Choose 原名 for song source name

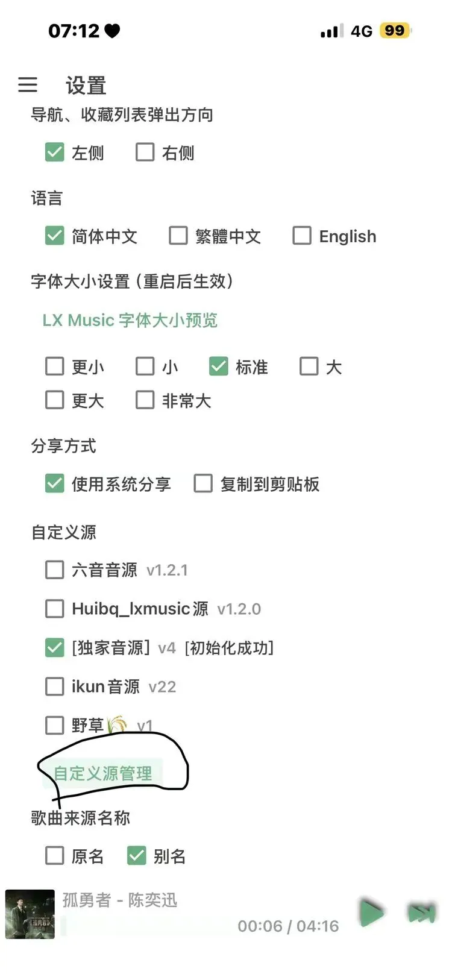(55, 855)
